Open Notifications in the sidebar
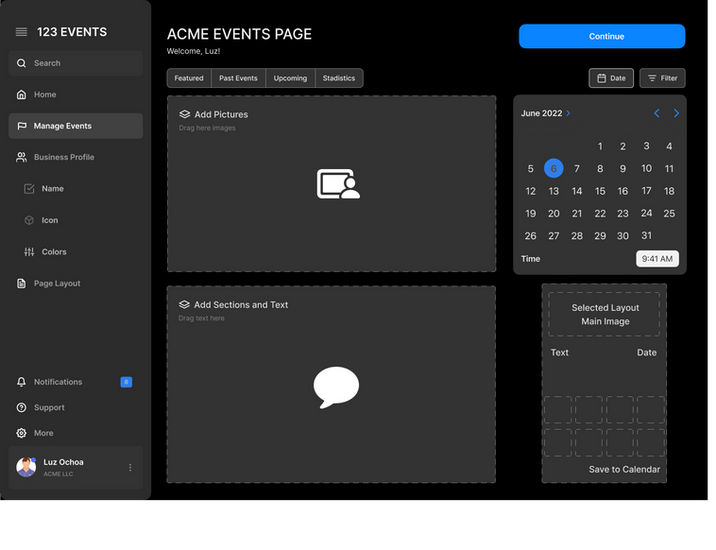 coord(76,382)
